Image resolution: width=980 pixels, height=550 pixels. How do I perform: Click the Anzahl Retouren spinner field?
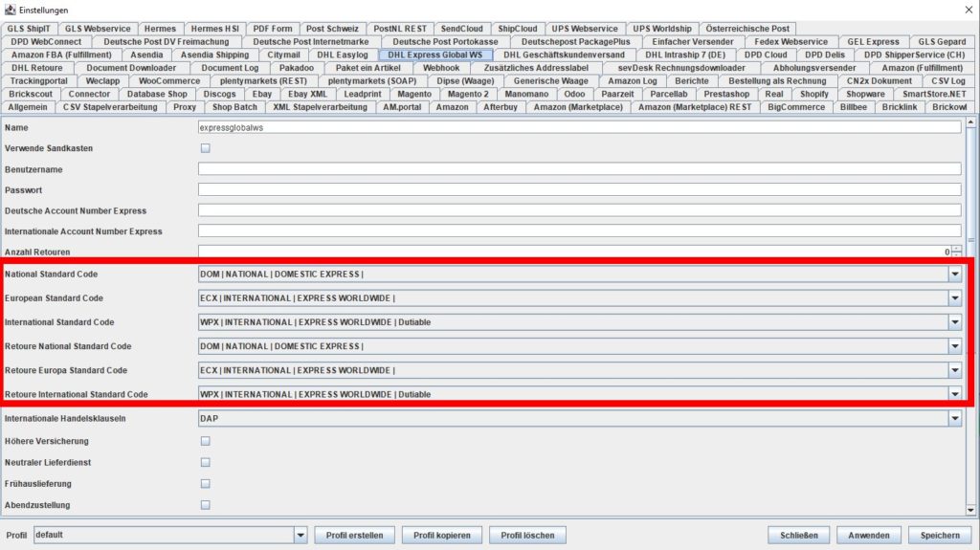click(575, 252)
